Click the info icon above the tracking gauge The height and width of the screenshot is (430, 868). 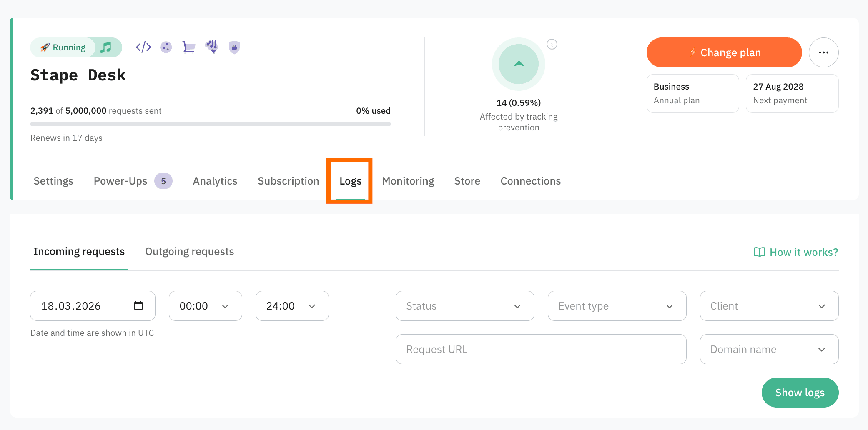552,44
